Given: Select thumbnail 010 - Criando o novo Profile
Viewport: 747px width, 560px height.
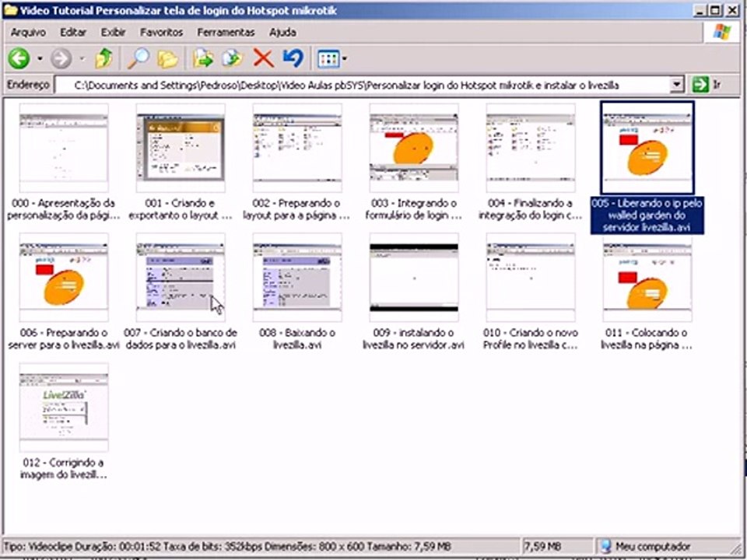Looking at the screenshot, I should point(530,278).
